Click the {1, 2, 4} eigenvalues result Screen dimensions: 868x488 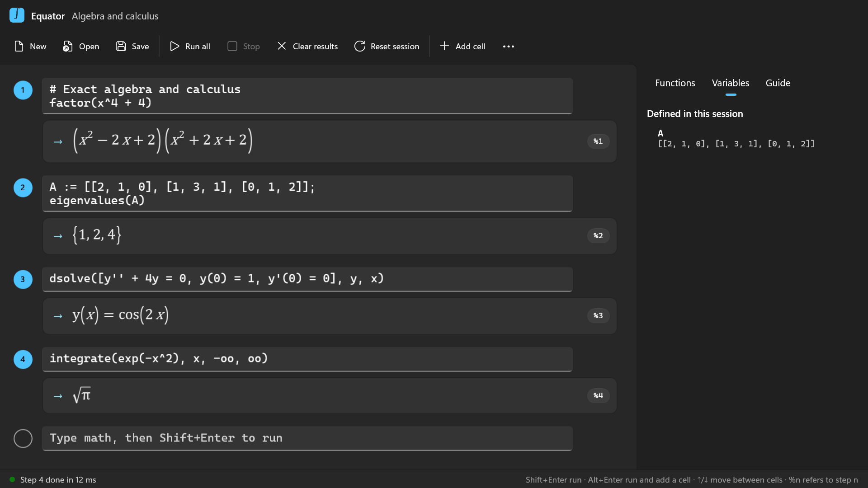click(97, 235)
